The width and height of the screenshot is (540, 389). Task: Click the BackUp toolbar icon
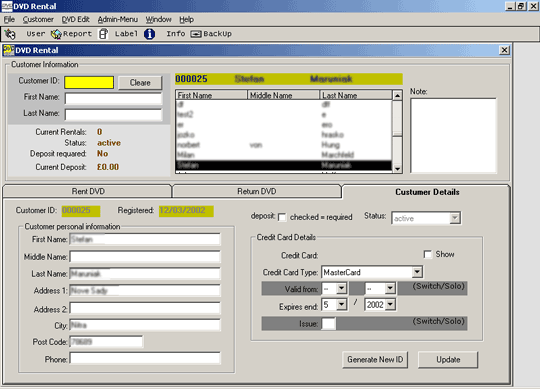click(x=196, y=34)
